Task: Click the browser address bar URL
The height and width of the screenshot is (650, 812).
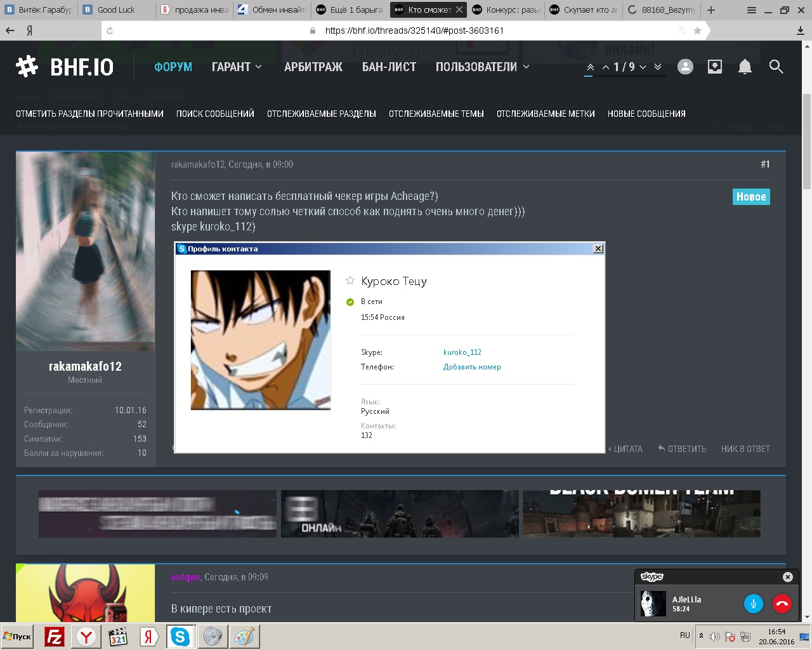Action: pos(414,30)
